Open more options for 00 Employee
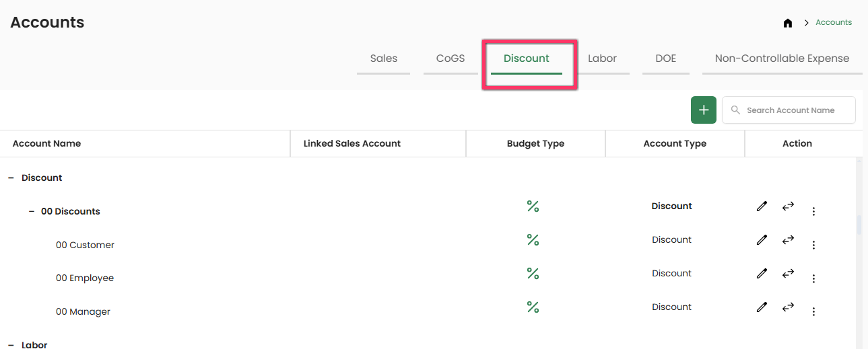 click(813, 279)
